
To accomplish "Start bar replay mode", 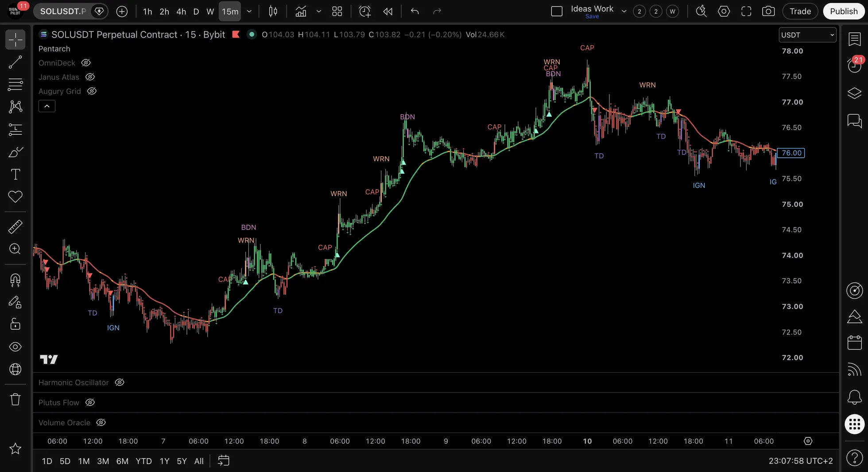I will coord(388,12).
